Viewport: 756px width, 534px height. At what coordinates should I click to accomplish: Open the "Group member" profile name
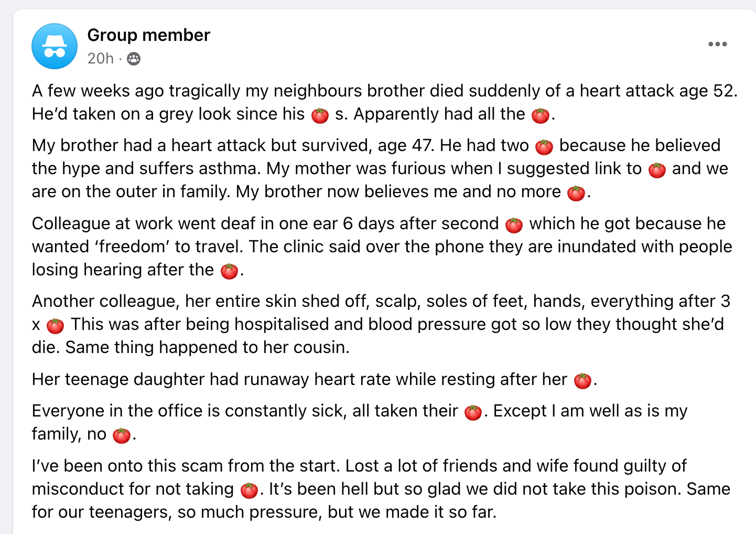pyautogui.click(x=148, y=35)
